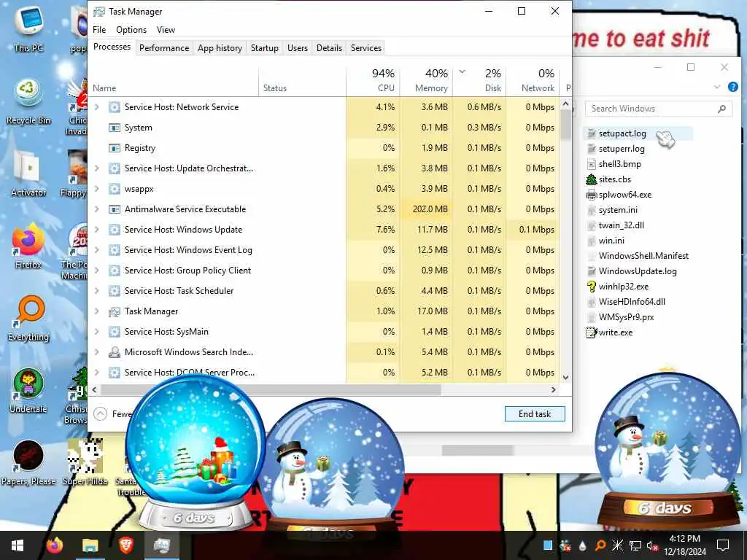Click the taskbar clock showing 4:12 PM
Screen dimensions: 747x560
tap(684, 545)
